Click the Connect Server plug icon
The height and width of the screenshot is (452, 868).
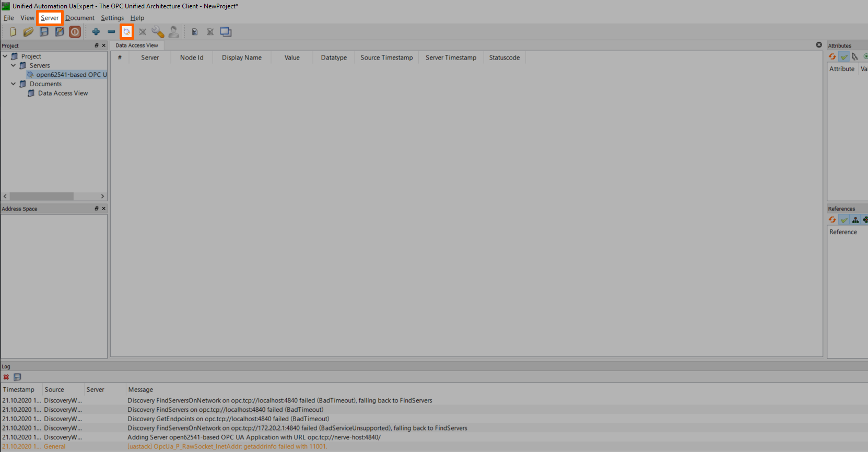[126, 32]
